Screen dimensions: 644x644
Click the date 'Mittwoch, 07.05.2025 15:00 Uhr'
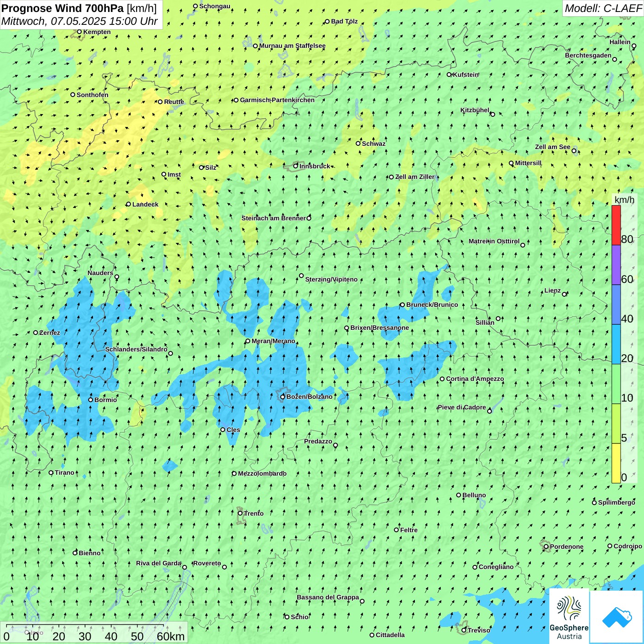(x=80, y=21)
